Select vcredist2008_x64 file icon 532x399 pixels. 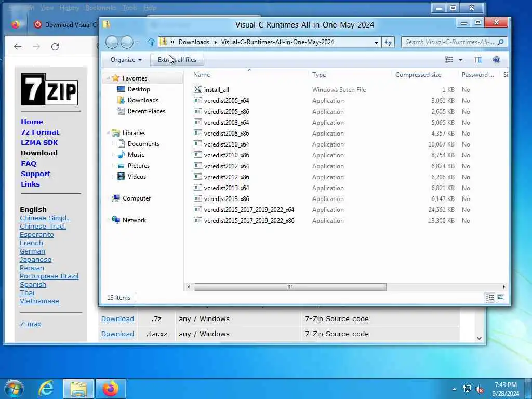point(198,122)
